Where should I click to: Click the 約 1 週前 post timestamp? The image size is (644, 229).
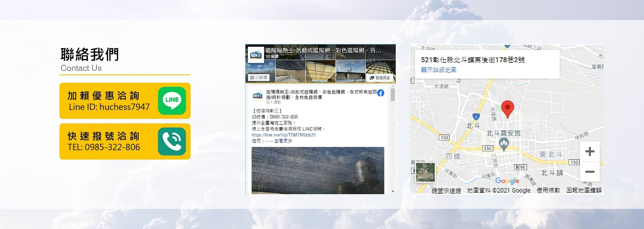pos(273,102)
